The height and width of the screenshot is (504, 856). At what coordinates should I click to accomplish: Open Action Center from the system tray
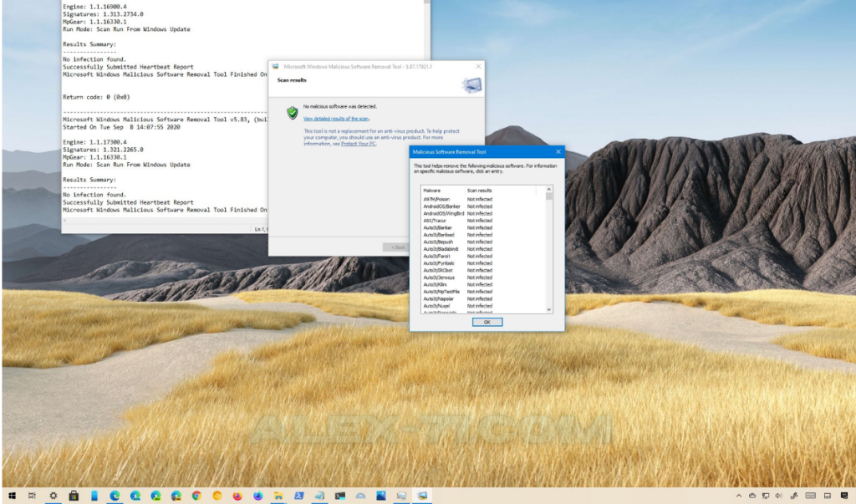[846, 495]
